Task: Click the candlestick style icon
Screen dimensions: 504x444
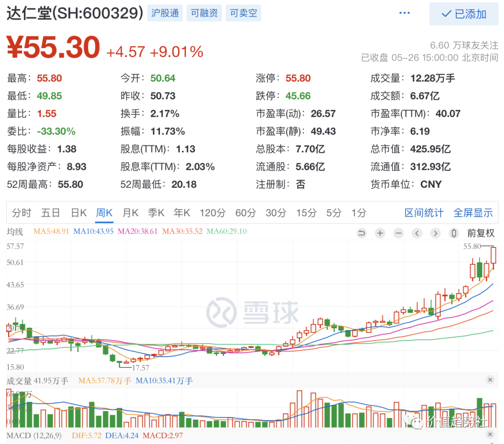Action: [454, 233]
